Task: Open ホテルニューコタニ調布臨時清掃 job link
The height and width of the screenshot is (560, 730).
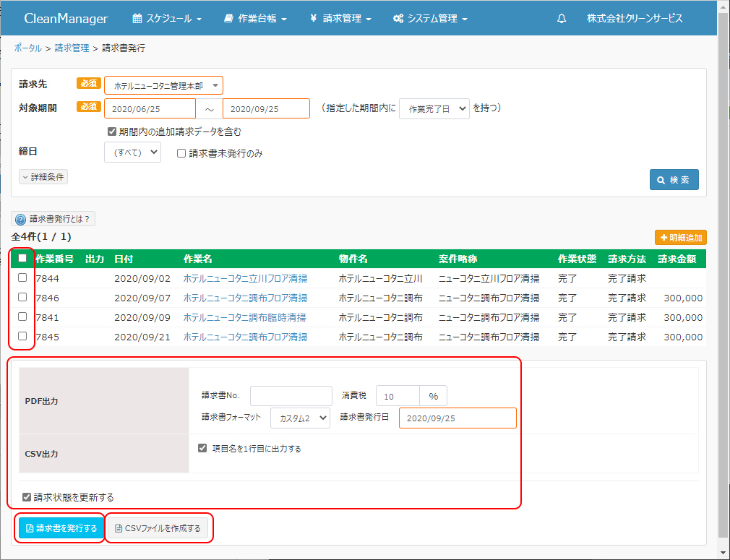Action: 244,317
